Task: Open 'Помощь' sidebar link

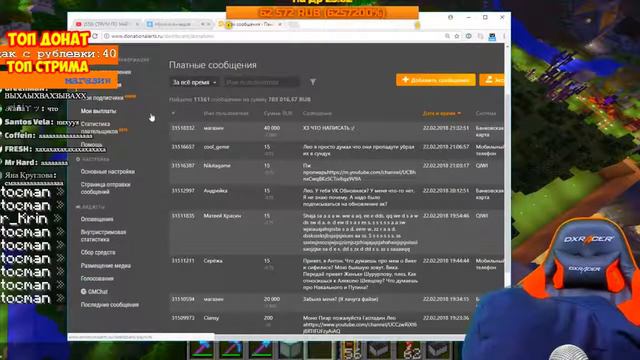Action: 91,144
